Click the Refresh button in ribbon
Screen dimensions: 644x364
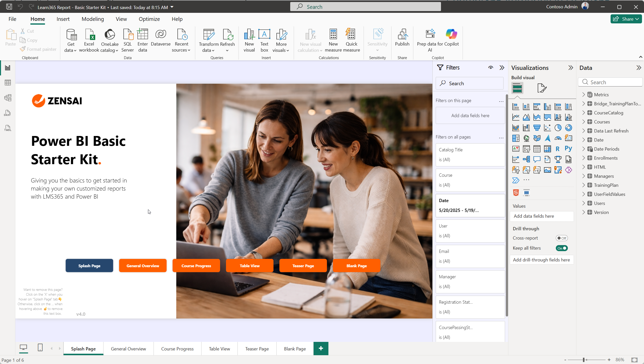[x=227, y=40]
